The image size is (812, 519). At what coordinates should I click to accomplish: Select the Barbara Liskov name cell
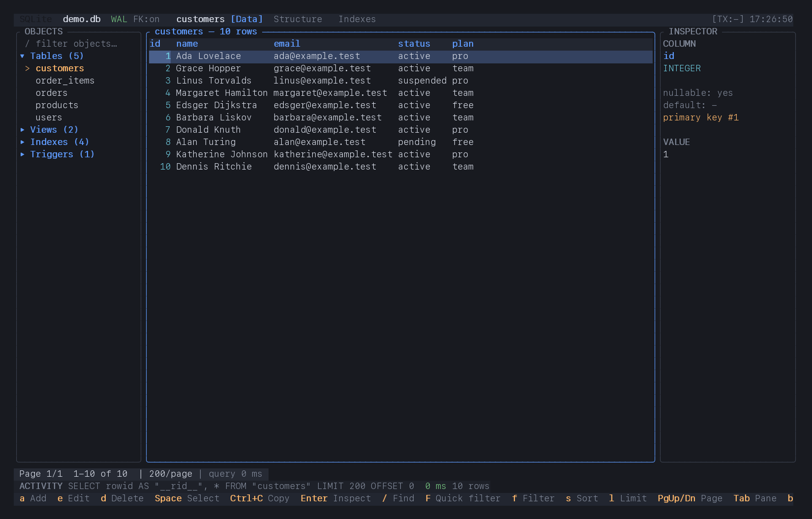(x=214, y=117)
